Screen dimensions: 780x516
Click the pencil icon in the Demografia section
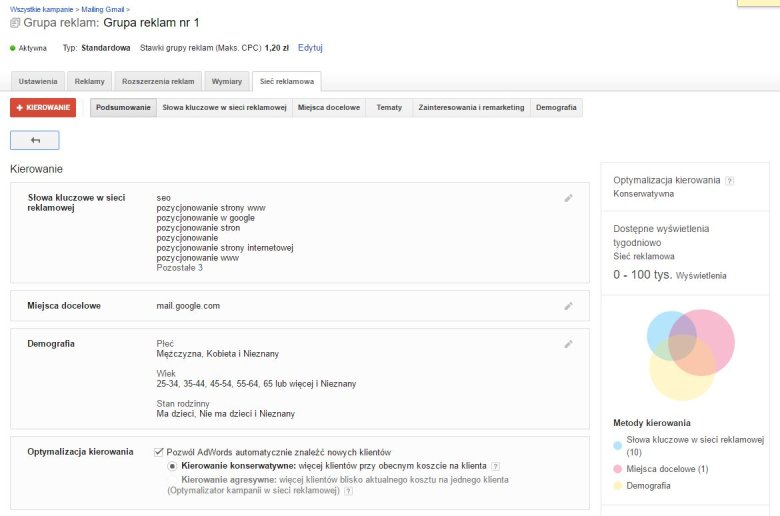(568, 344)
